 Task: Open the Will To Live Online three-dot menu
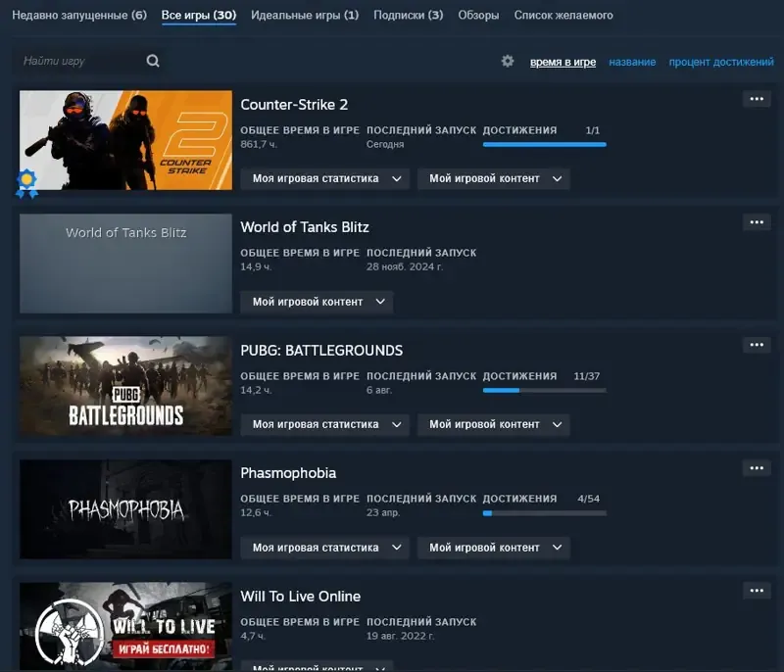tap(757, 591)
